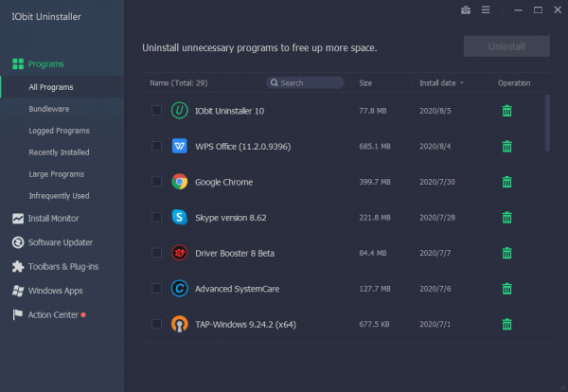The width and height of the screenshot is (568, 392).
Task: Open the All Programs list
Action: coord(62,87)
